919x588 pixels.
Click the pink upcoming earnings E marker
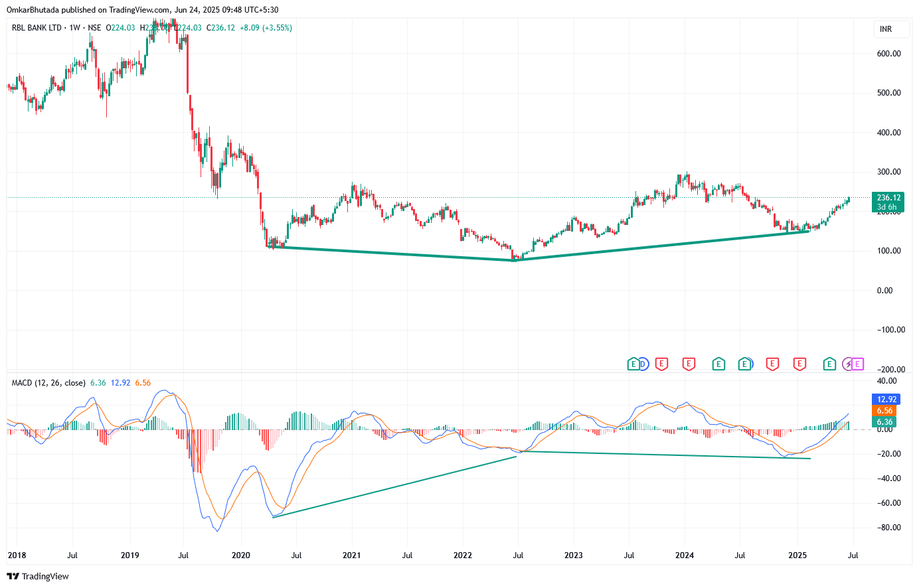(858, 364)
